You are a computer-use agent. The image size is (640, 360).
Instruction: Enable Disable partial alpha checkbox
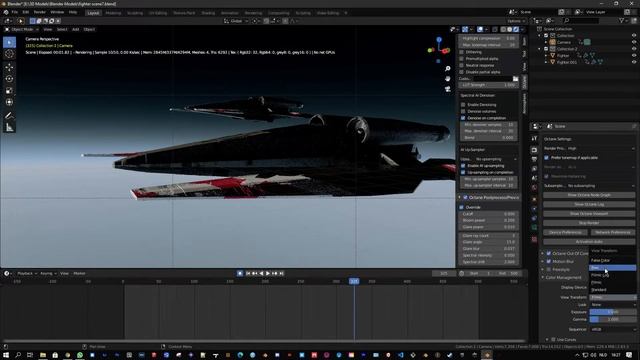click(x=462, y=72)
